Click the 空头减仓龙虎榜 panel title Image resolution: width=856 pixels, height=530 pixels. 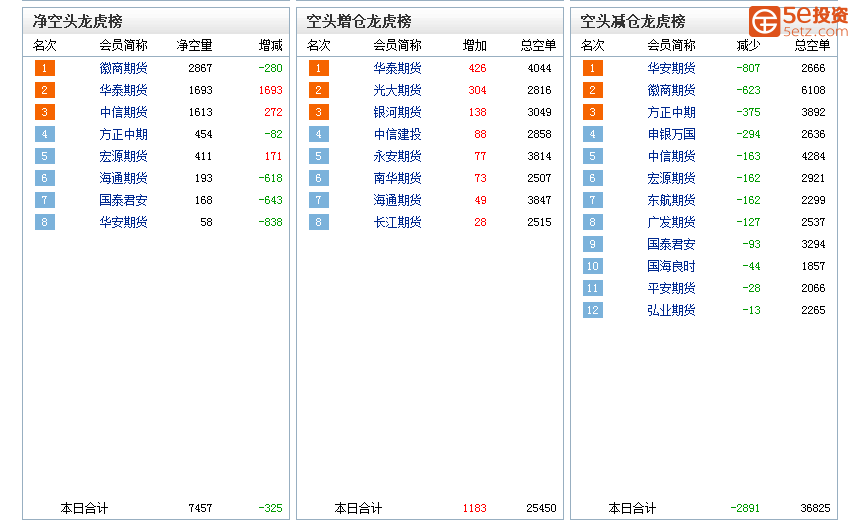[633, 21]
